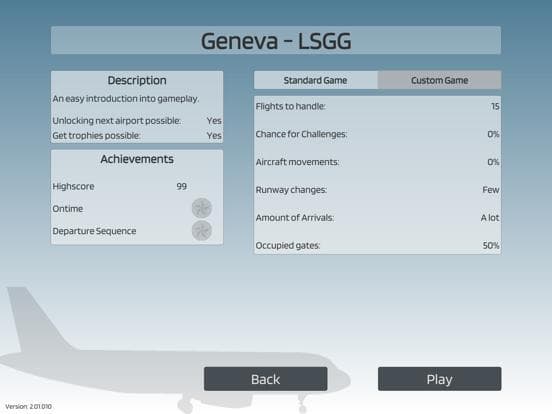Click the Unlocking next airport Yes value
Image resolution: width=552 pixels, height=414 pixels.
pyautogui.click(x=214, y=121)
